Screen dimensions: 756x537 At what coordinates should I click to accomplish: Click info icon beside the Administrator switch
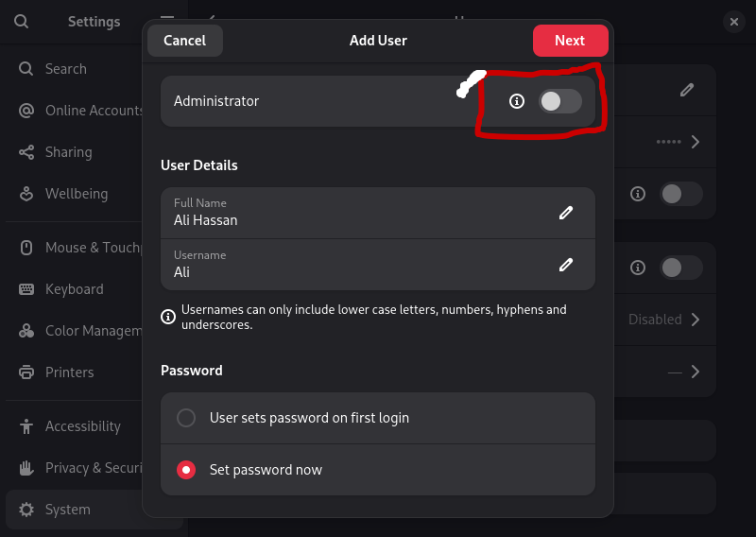point(516,101)
